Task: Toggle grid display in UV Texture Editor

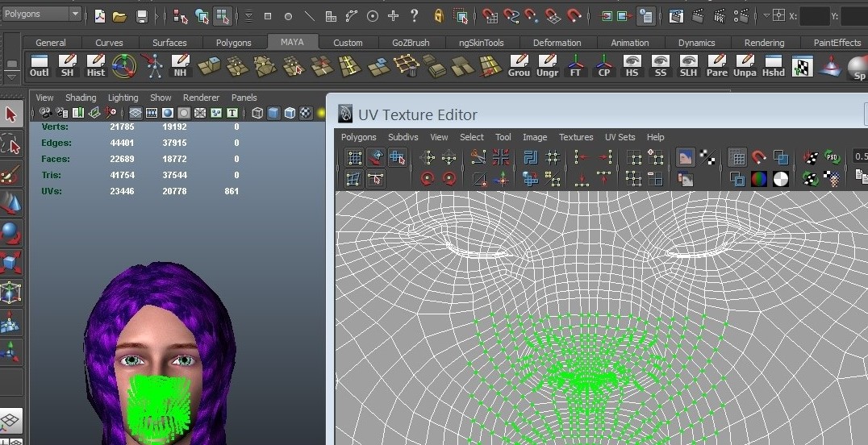Action: [737, 157]
